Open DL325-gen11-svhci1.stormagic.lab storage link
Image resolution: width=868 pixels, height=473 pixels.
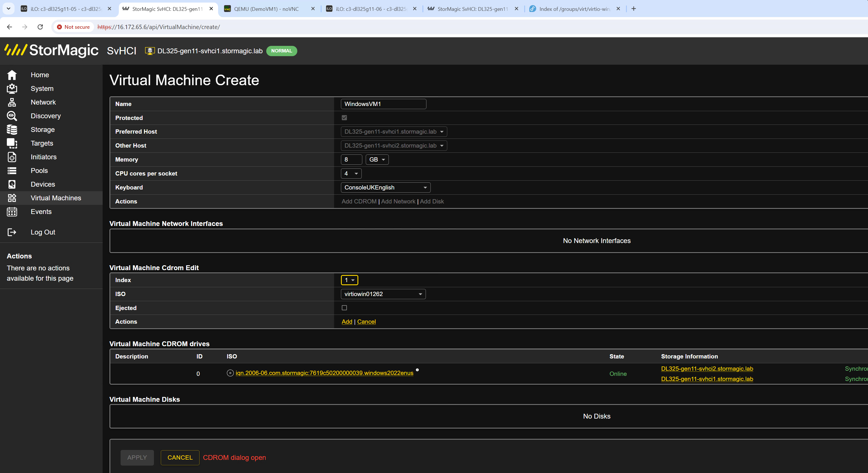point(707,379)
